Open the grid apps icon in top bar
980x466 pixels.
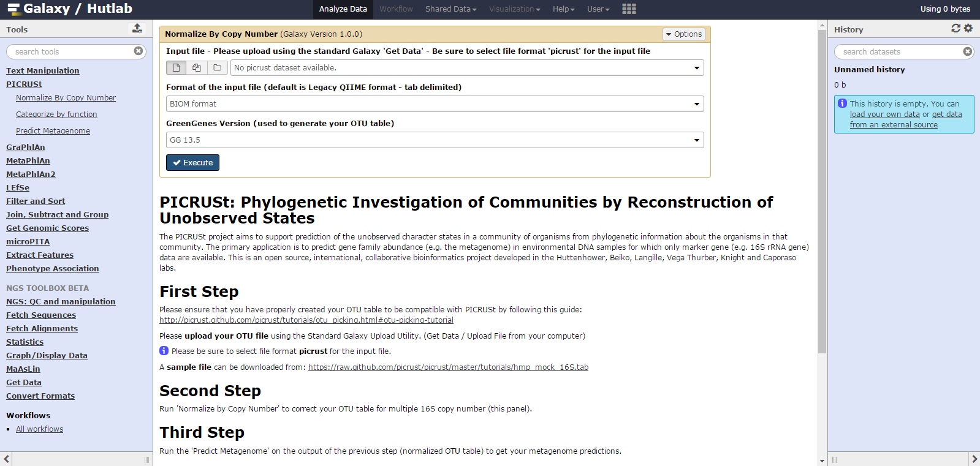coord(629,9)
